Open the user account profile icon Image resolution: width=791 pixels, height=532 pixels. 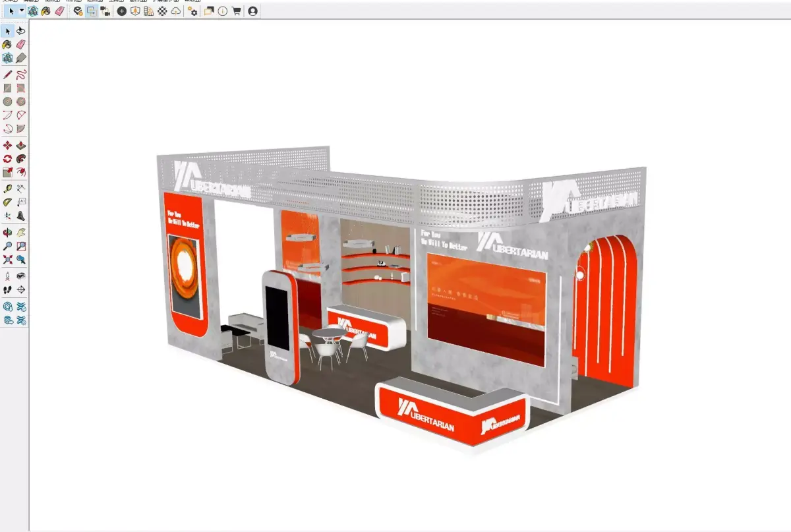(x=252, y=11)
